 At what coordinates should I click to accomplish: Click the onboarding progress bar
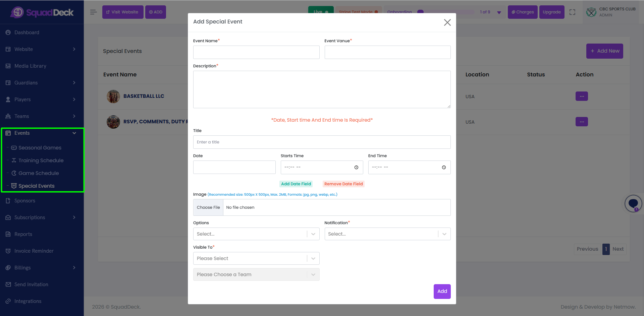[x=446, y=12]
